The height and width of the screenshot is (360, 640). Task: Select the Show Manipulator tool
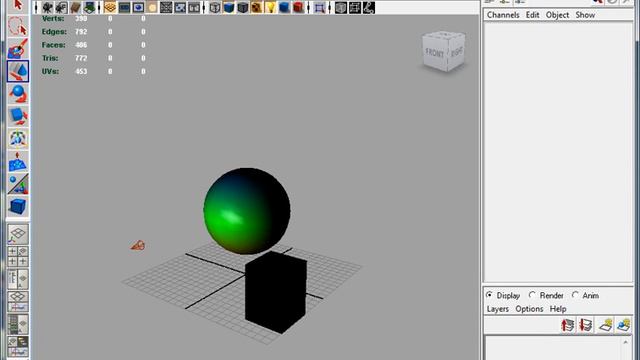(18, 184)
